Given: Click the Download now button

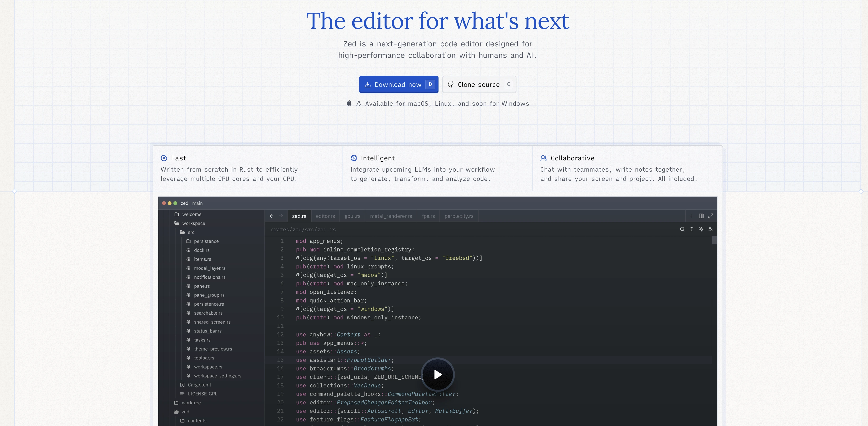Looking at the screenshot, I should point(398,85).
